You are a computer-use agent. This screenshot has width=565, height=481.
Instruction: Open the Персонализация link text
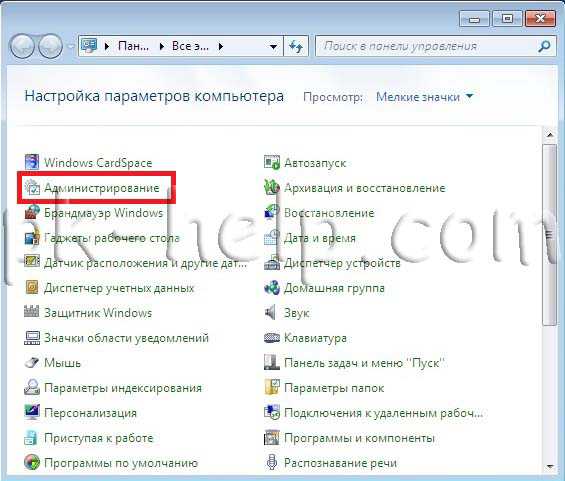(90, 413)
